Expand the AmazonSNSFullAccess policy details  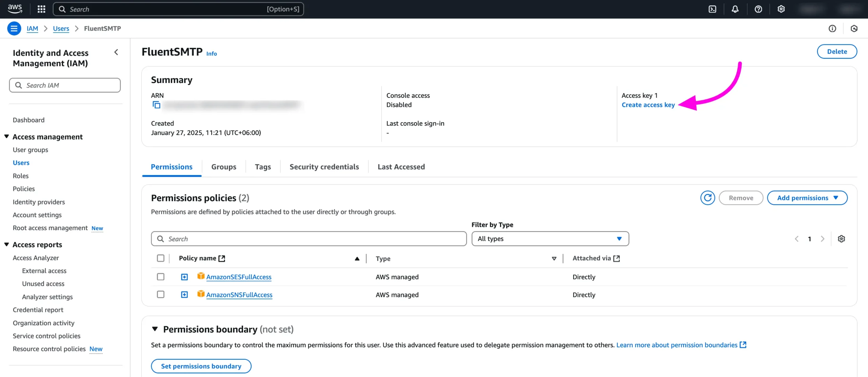[x=184, y=295]
